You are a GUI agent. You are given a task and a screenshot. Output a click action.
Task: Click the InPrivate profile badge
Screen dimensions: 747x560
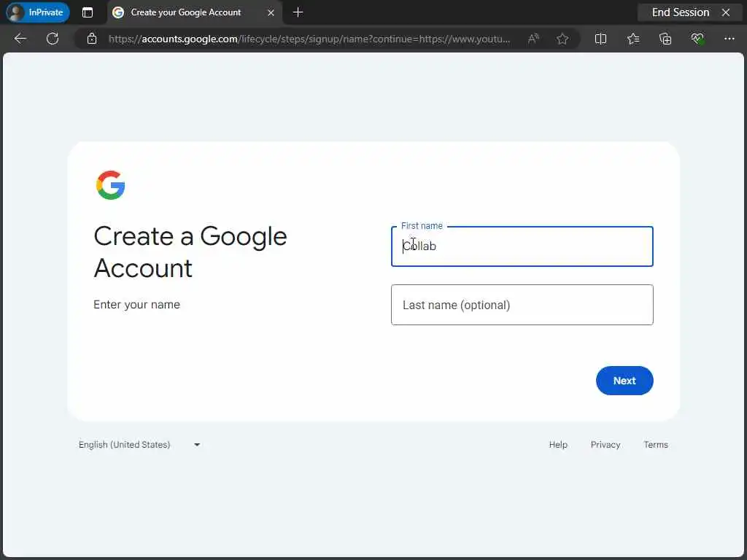click(x=38, y=12)
